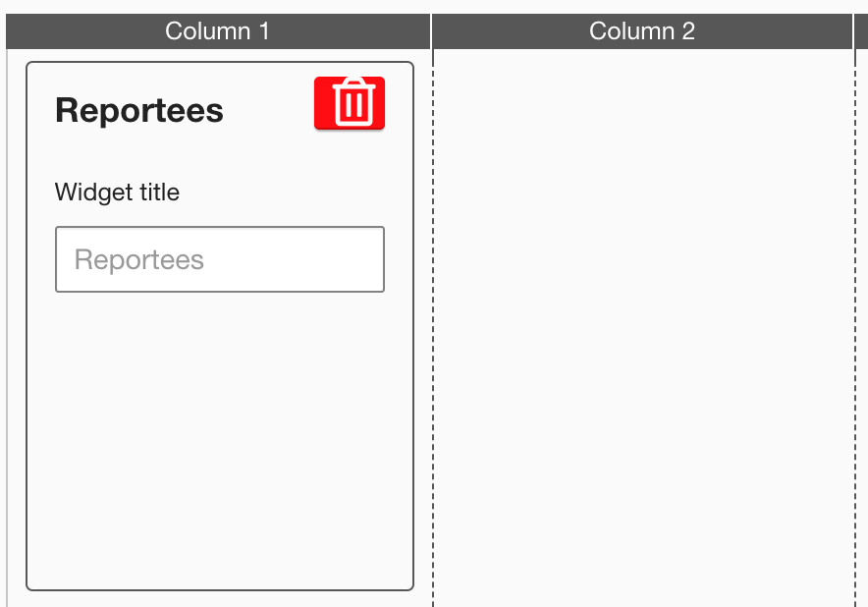Click the red trash delete icon
The width and height of the screenshot is (868, 607).
click(x=350, y=102)
